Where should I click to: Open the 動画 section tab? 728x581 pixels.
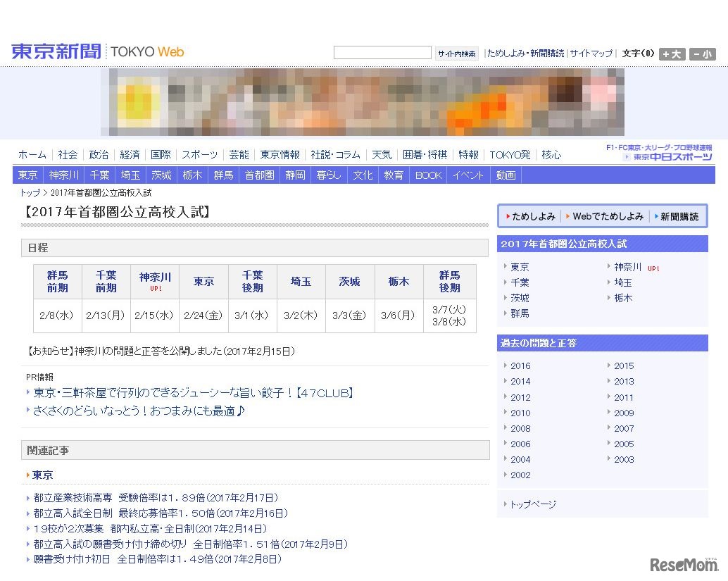pos(506,175)
